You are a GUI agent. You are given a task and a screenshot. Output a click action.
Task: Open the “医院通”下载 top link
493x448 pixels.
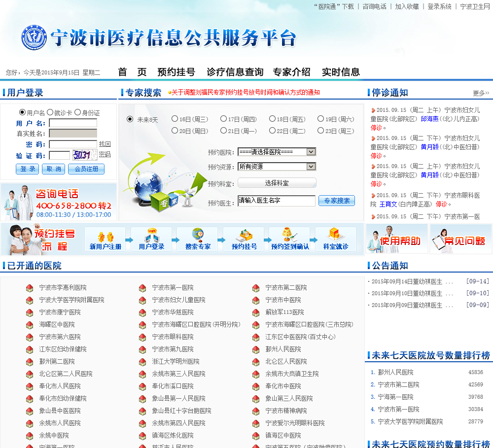pyautogui.click(x=334, y=6)
